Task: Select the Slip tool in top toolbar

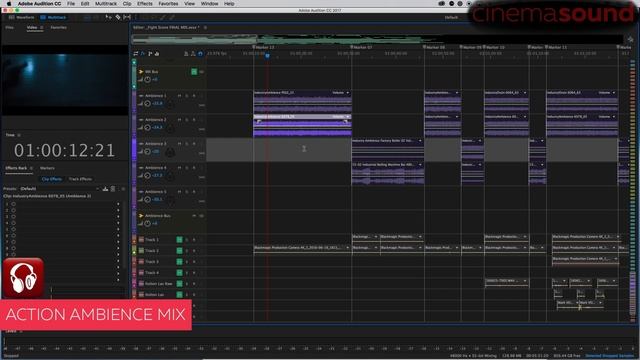Action: click(x=127, y=18)
